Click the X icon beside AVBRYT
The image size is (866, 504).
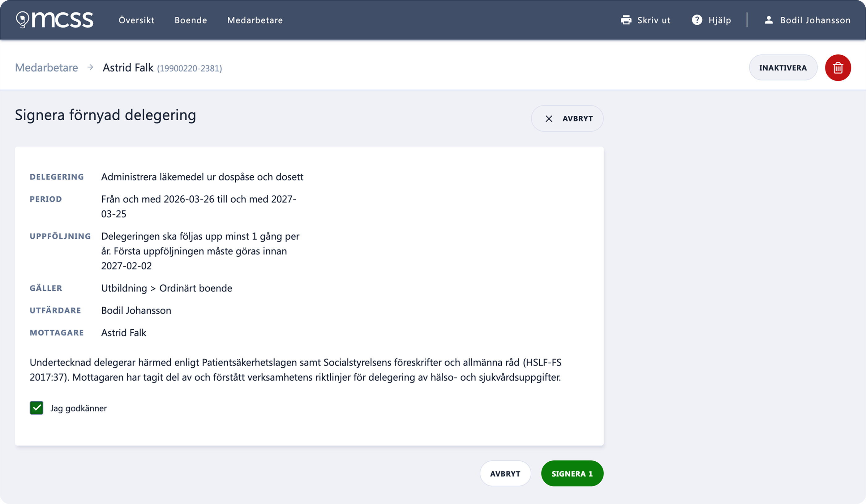pyautogui.click(x=549, y=118)
